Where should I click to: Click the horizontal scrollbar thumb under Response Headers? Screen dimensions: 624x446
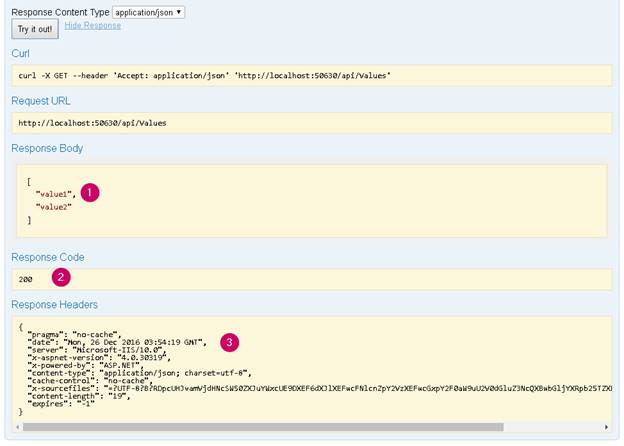pos(263,427)
